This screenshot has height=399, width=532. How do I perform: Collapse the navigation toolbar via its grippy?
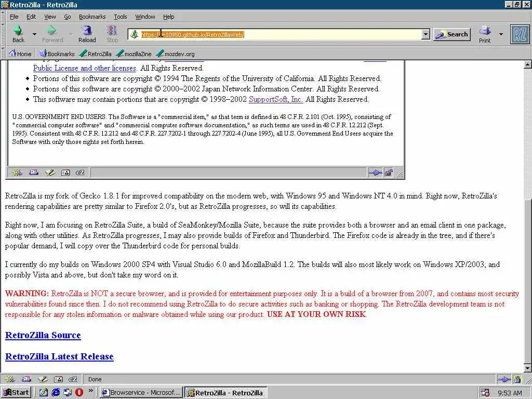[3, 34]
